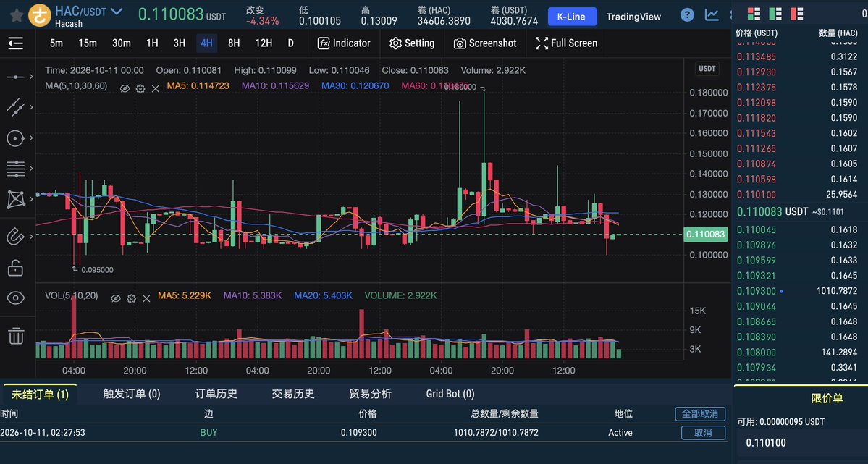Toggle the drawings lock icon
Screen dimensions: 868x464
tap(15, 268)
